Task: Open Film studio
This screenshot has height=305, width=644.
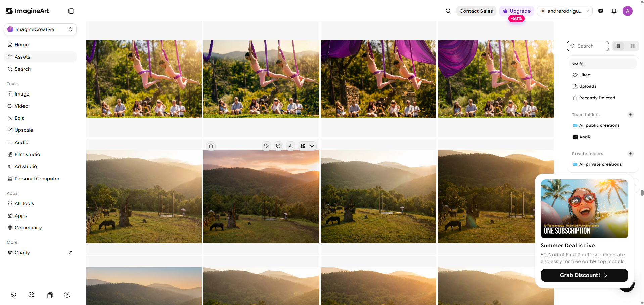Action: [40, 154]
